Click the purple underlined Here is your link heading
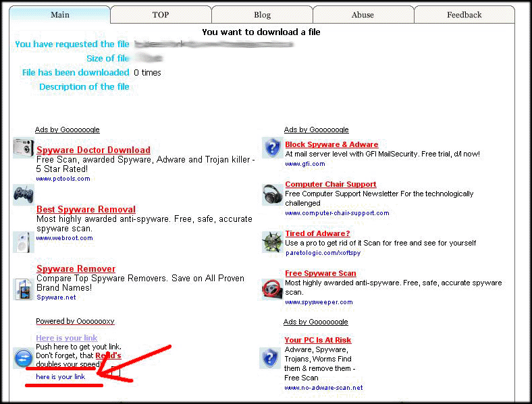Image resolution: width=532 pixels, height=404 pixels. coord(66,338)
